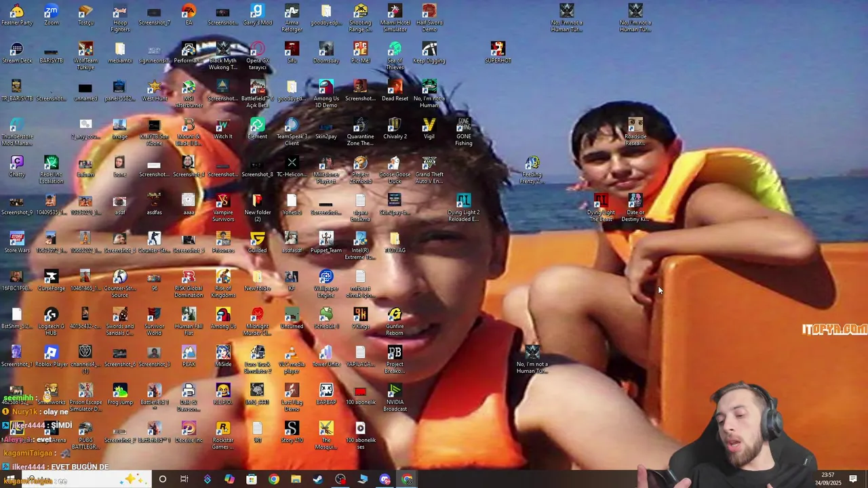This screenshot has height=488, width=868.
Task: Select the Human Fall Flat icon
Action: [189, 321]
